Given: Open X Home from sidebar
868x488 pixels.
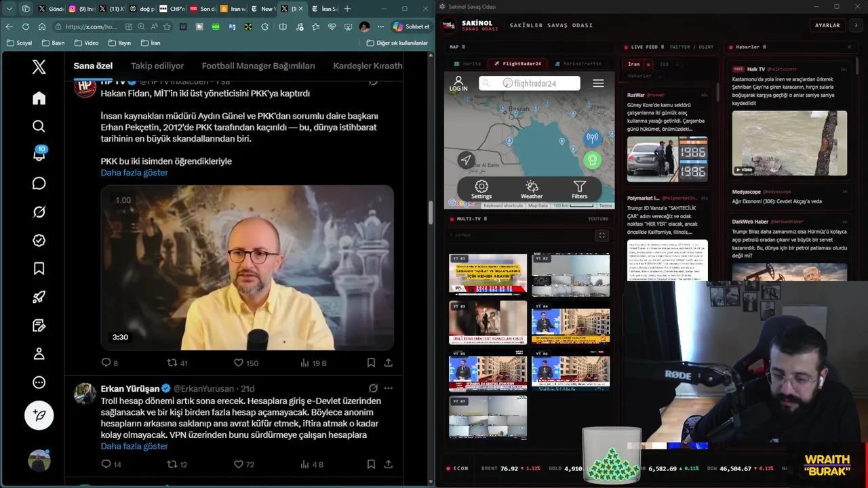Looking at the screenshot, I should coord(39,98).
